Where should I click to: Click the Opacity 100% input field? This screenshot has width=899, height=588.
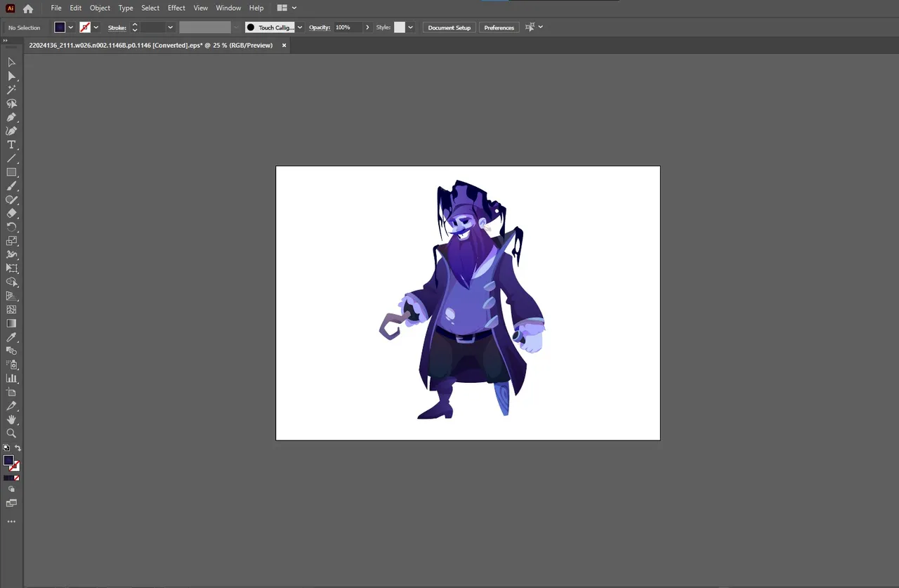348,27
